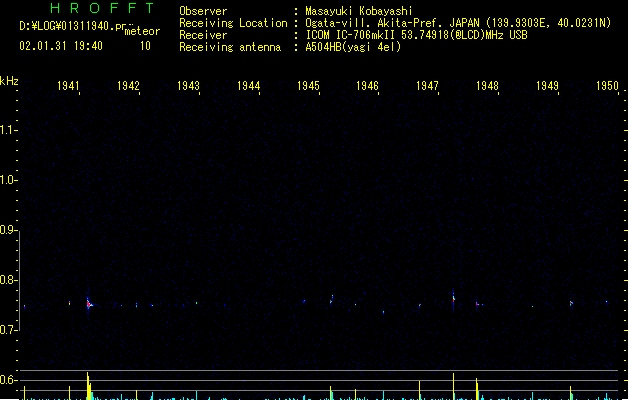Click the 1943 time axis marker
This screenshot has width=629, height=400.
click(188, 86)
